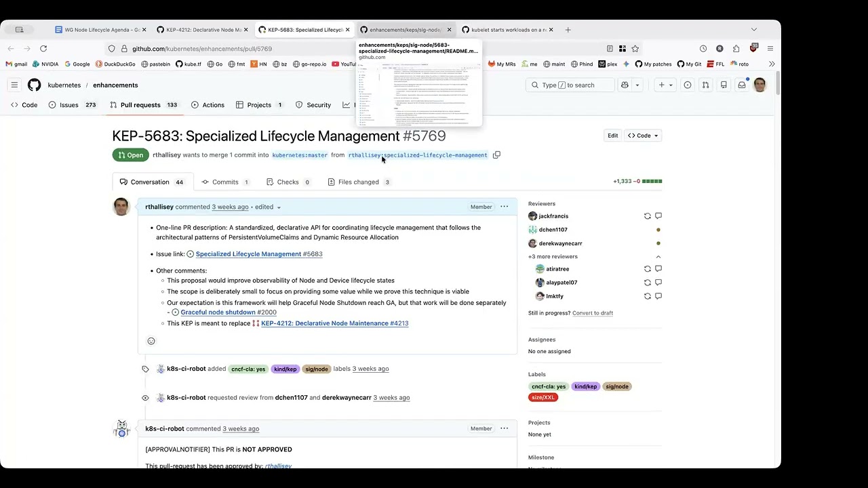The image size is (868, 488).
Task: Click Convert to draft link
Action: pyautogui.click(x=593, y=313)
